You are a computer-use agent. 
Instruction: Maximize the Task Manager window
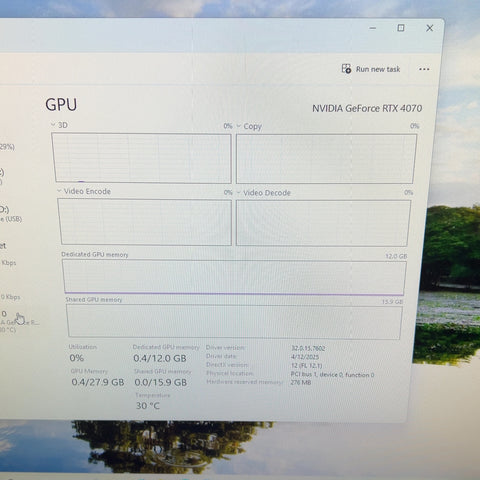[x=401, y=28]
